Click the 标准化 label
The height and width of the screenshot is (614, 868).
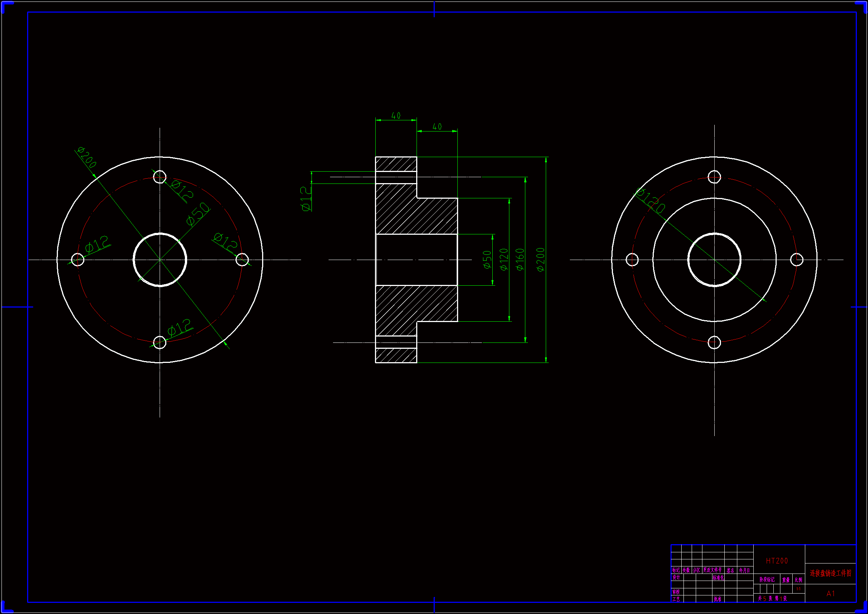[718, 578]
